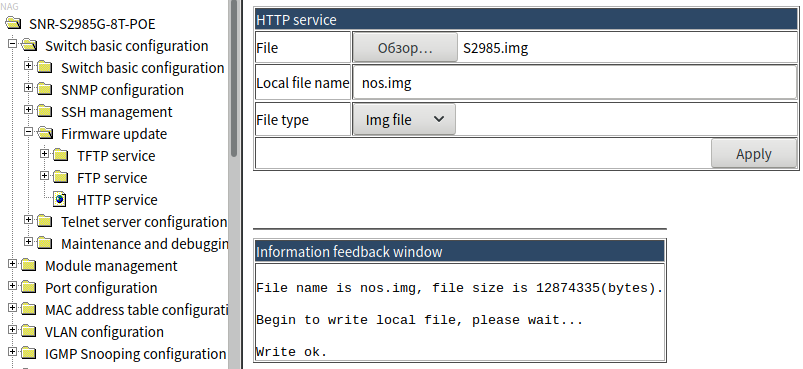This screenshot has height=369, width=803.
Task: Select Maintenance and debugging tree item
Action: (x=144, y=244)
